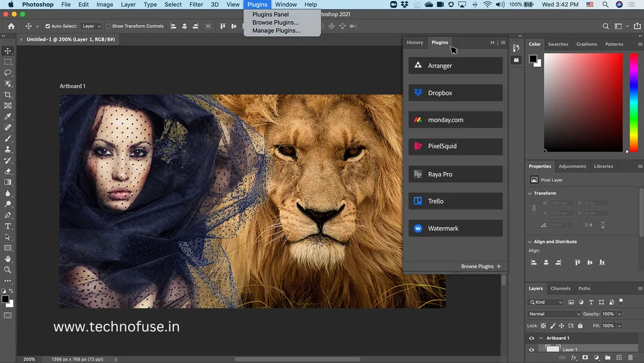Toggle Lock image pixels brush icon
This screenshot has width=644, height=363.
tap(553, 326)
